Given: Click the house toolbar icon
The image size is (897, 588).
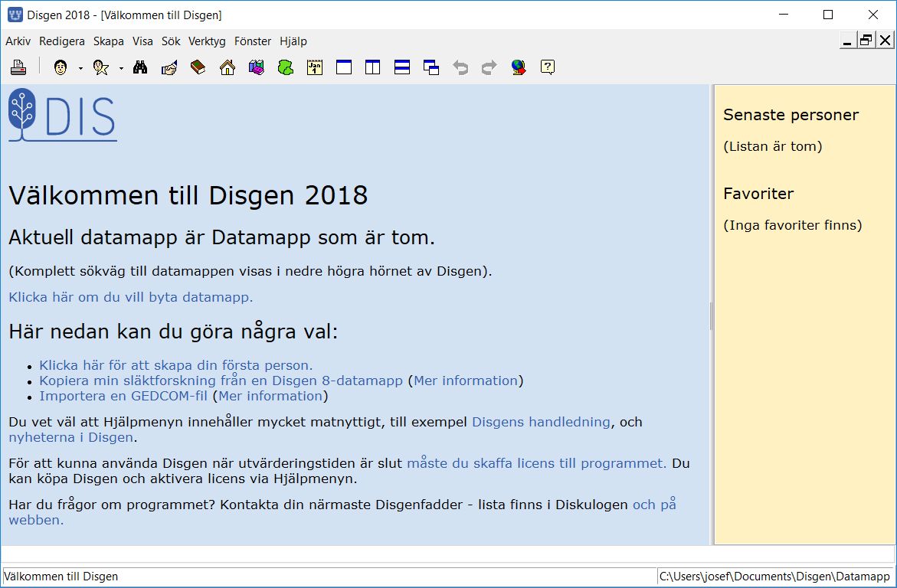Looking at the screenshot, I should [x=227, y=67].
